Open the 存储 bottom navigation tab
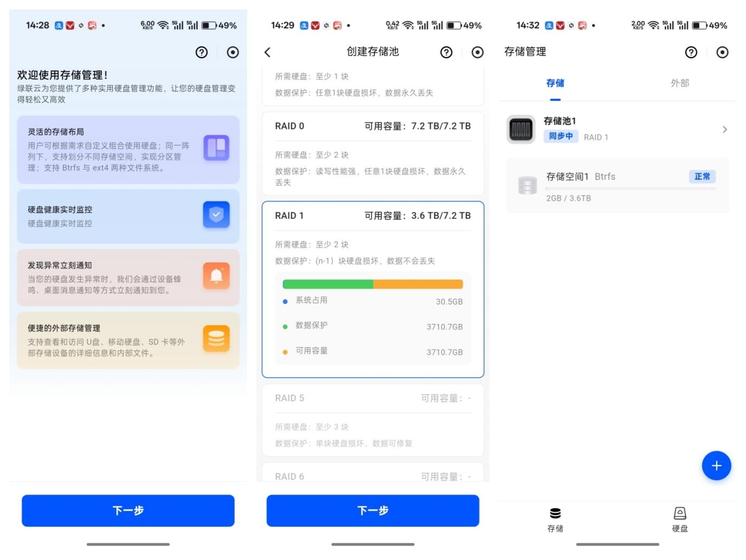Image resolution: width=746 pixels, height=560 pixels. pyautogui.click(x=555, y=520)
